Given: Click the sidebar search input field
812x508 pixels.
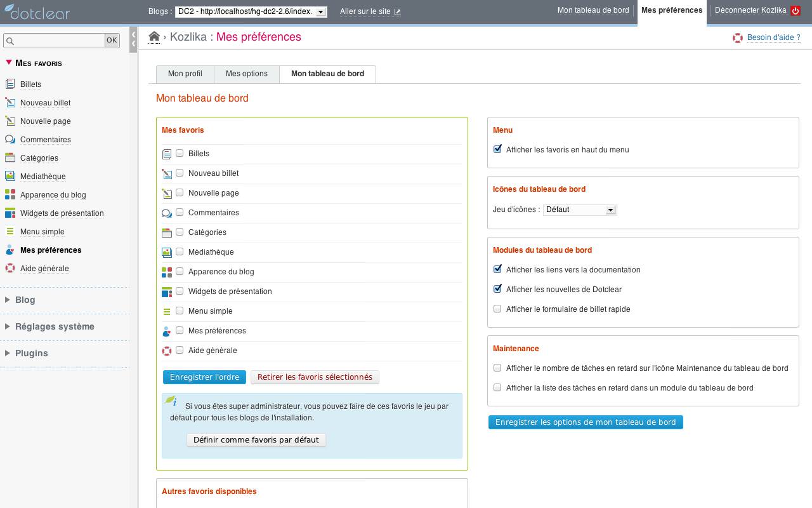Looking at the screenshot, I should (x=55, y=41).
